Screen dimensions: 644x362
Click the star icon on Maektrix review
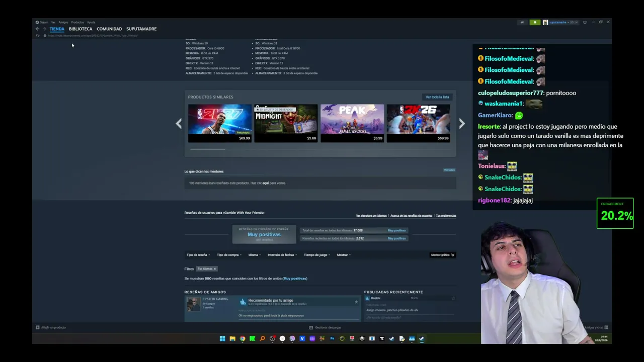453,298
